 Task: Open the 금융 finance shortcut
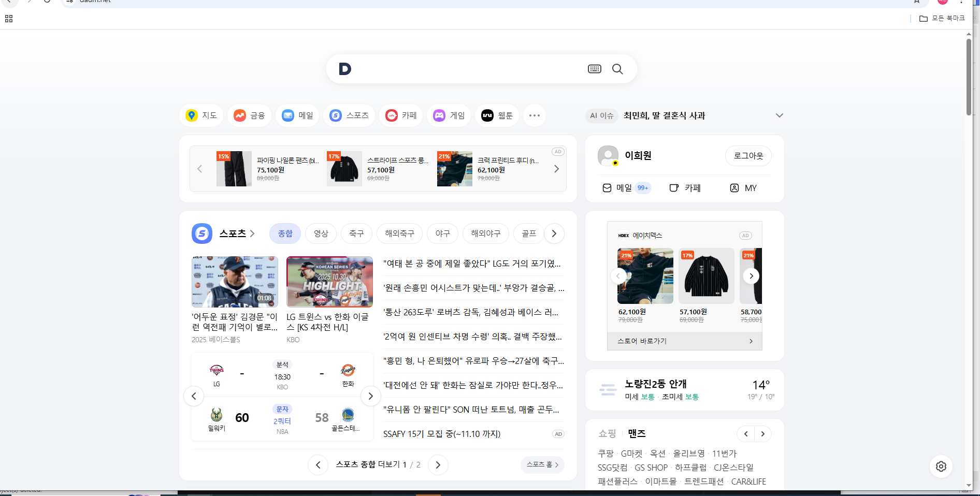250,115
